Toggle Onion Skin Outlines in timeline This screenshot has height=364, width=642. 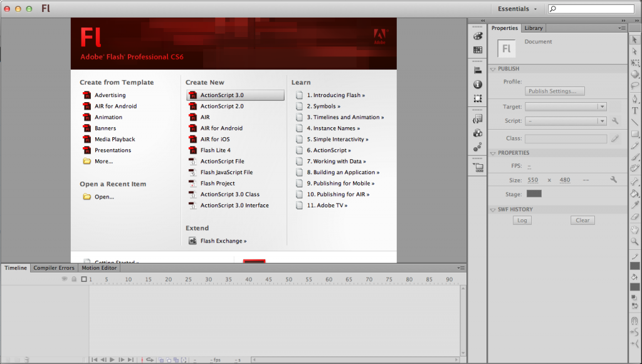[169, 360]
